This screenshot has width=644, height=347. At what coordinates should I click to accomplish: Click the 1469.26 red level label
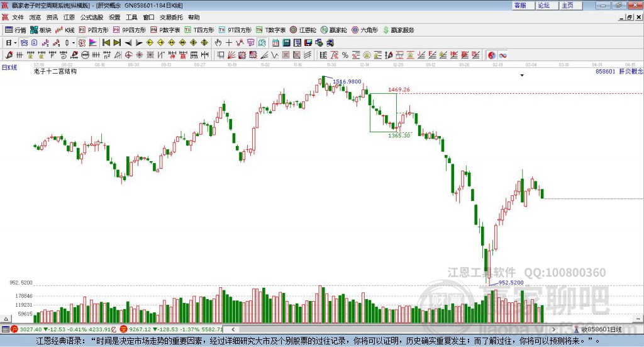pyautogui.click(x=399, y=89)
